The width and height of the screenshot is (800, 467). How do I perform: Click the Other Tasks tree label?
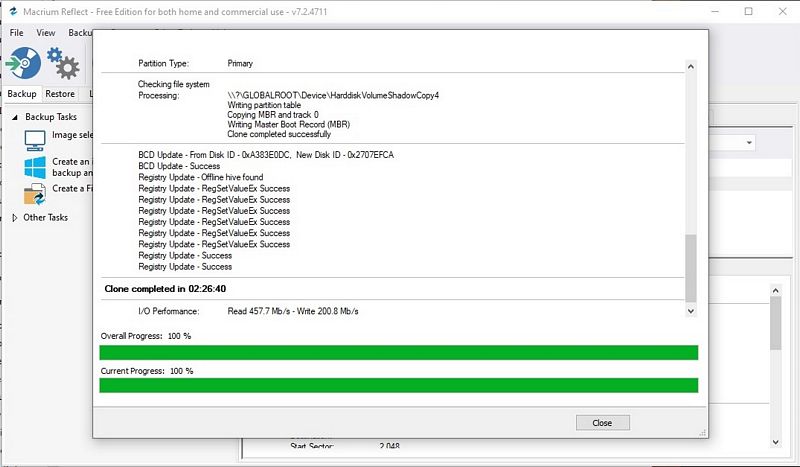pos(45,217)
